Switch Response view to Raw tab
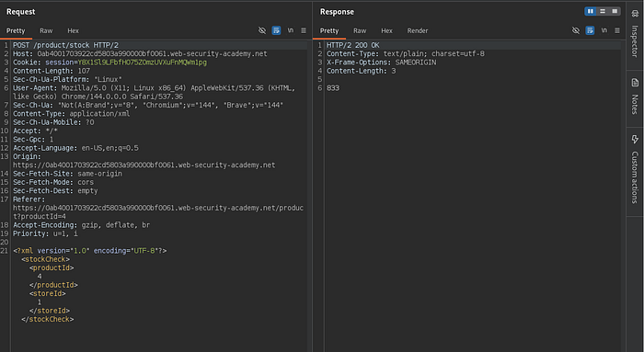The image size is (644, 352). click(360, 30)
